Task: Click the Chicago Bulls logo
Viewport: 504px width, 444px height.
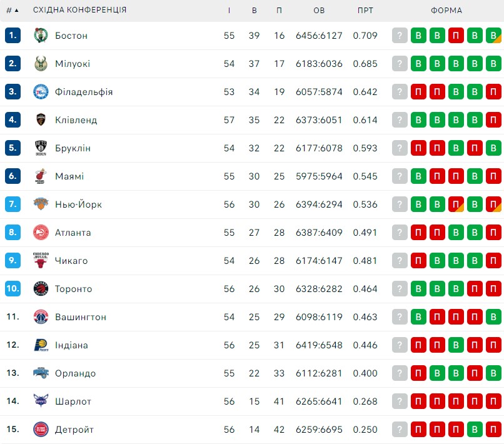Action: [41, 260]
